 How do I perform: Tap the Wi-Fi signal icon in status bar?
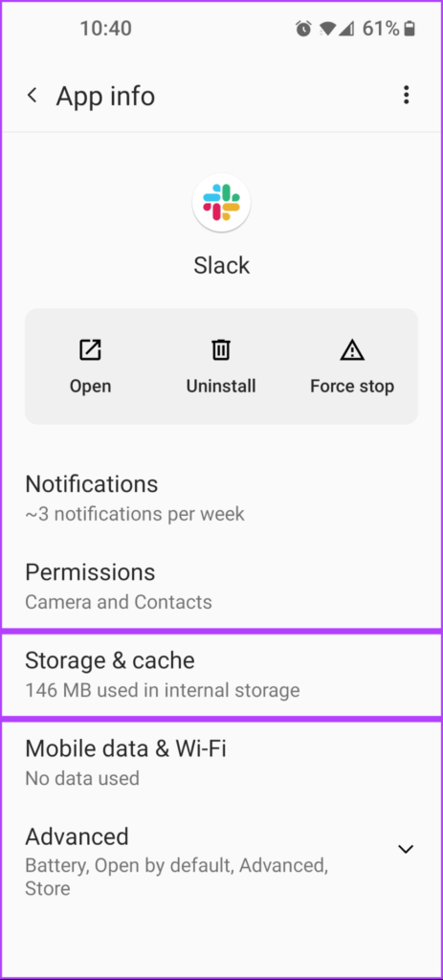(327, 29)
